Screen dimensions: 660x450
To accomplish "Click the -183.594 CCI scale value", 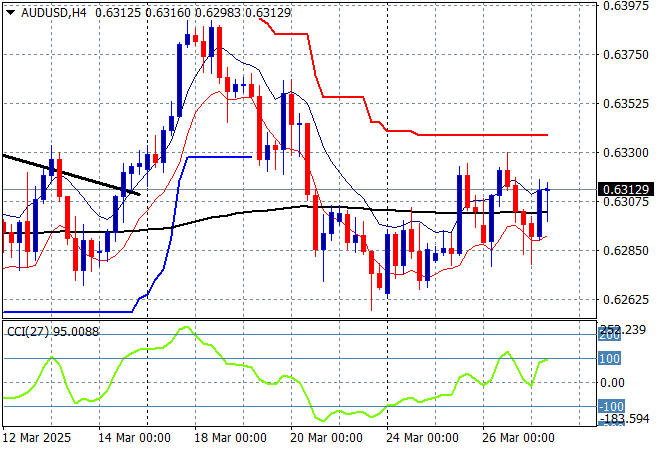I will pos(625,419).
